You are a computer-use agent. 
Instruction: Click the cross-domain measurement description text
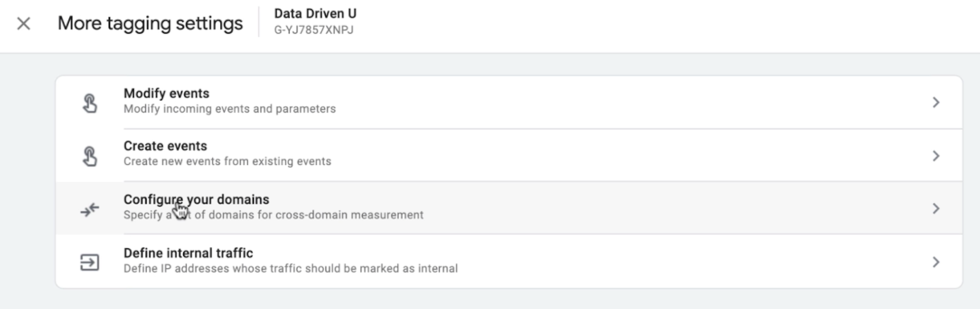[273, 215]
